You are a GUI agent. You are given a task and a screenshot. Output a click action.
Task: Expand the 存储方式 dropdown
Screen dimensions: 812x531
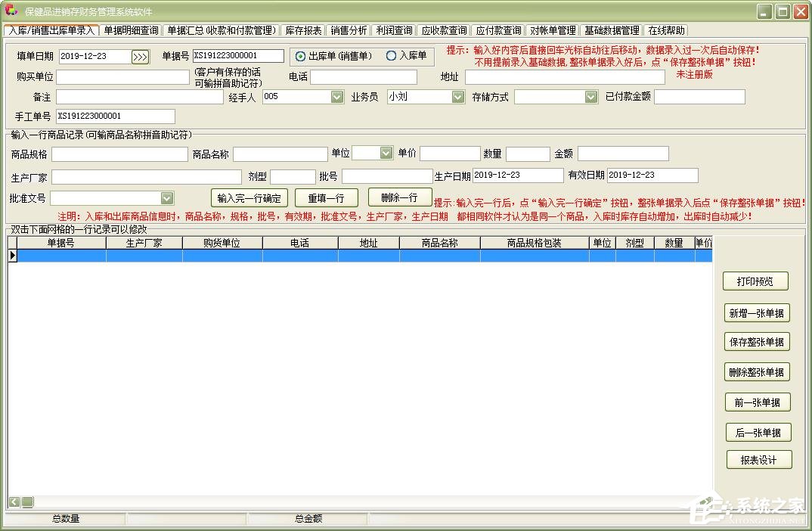pyautogui.click(x=591, y=97)
